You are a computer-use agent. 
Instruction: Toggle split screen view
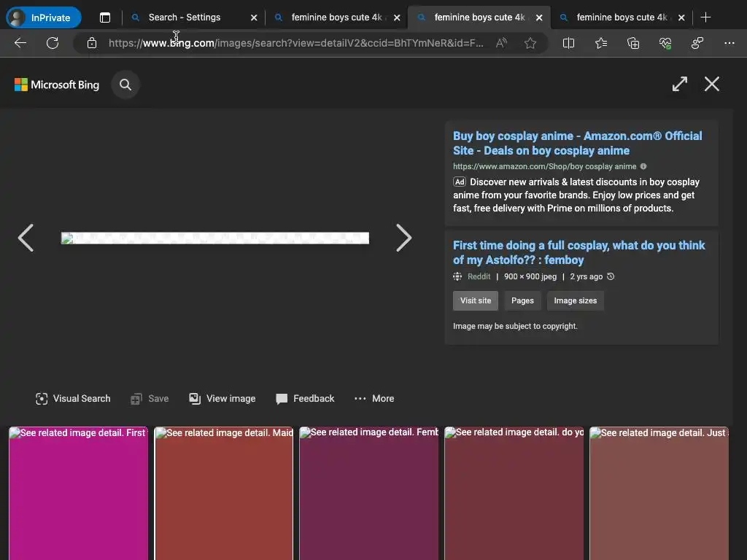pos(568,43)
